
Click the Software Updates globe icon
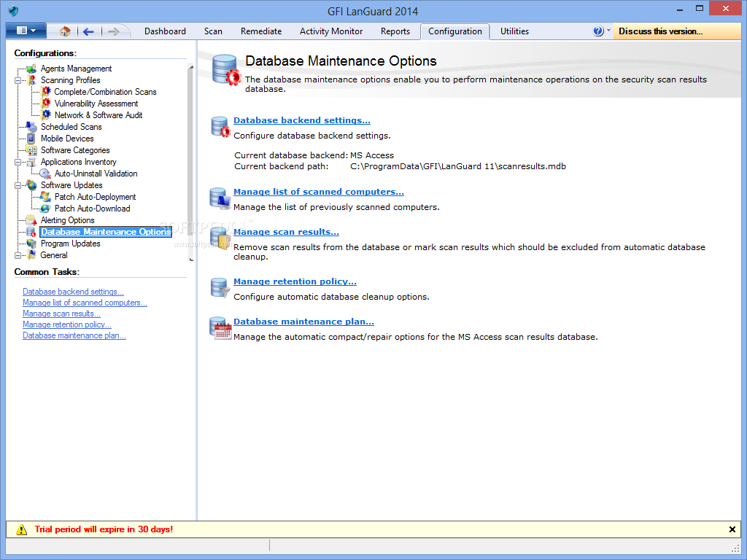(x=31, y=184)
